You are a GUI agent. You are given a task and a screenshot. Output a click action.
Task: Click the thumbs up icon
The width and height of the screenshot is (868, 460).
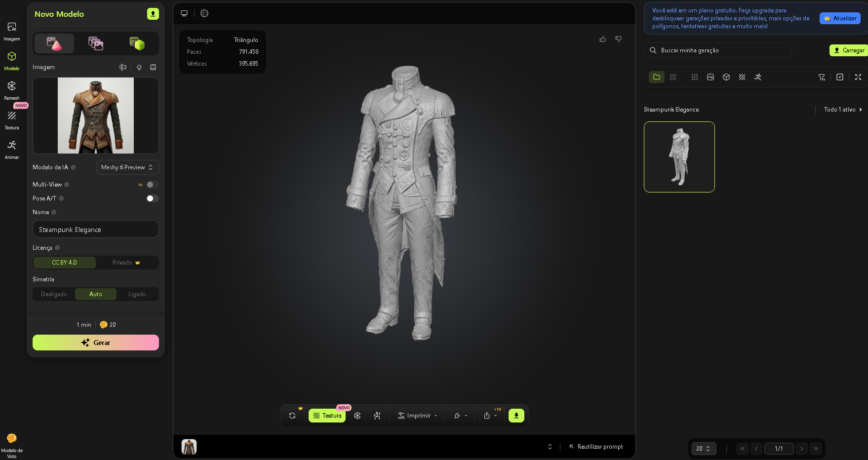point(602,39)
